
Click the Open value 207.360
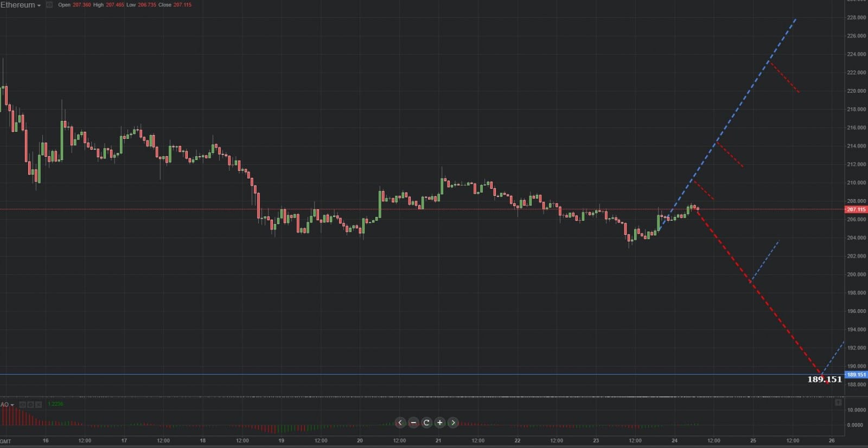[81, 5]
